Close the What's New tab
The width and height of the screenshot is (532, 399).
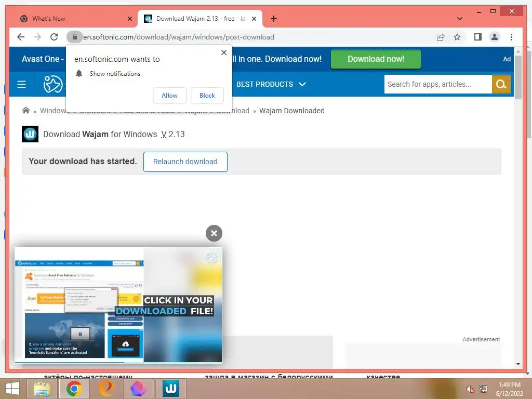129,19
